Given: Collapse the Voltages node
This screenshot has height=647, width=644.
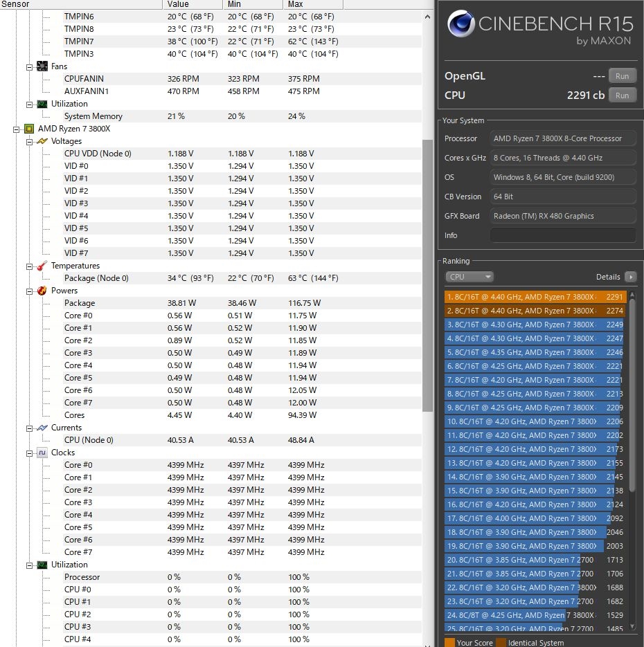Looking at the screenshot, I should 29,142.
